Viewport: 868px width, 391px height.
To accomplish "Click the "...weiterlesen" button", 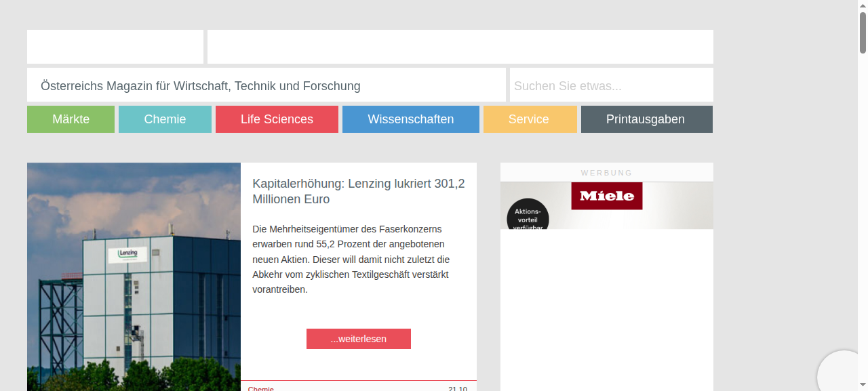I will point(359,339).
